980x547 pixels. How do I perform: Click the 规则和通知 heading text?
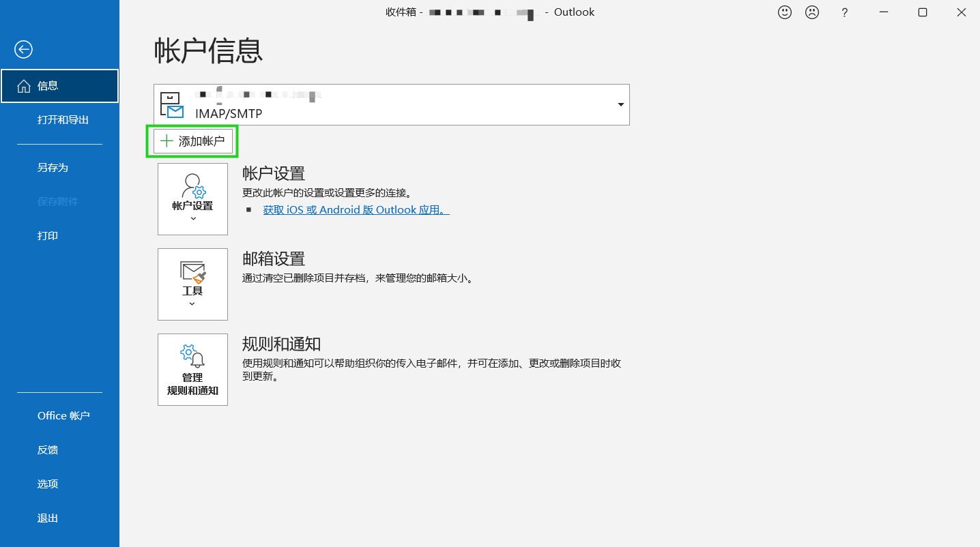click(x=282, y=344)
